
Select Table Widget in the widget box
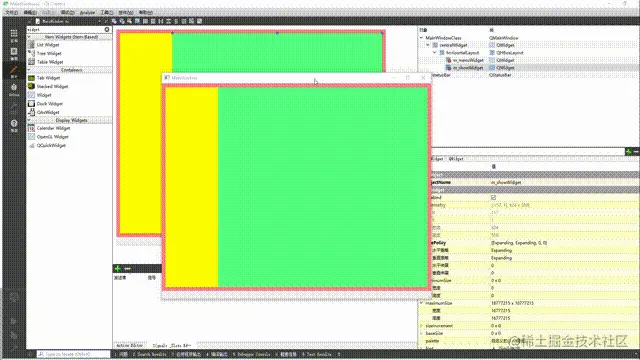[49, 62]
